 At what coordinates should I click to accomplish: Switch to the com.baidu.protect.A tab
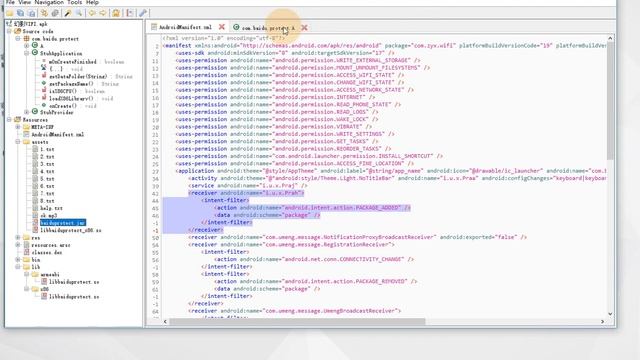coord(268,28)
